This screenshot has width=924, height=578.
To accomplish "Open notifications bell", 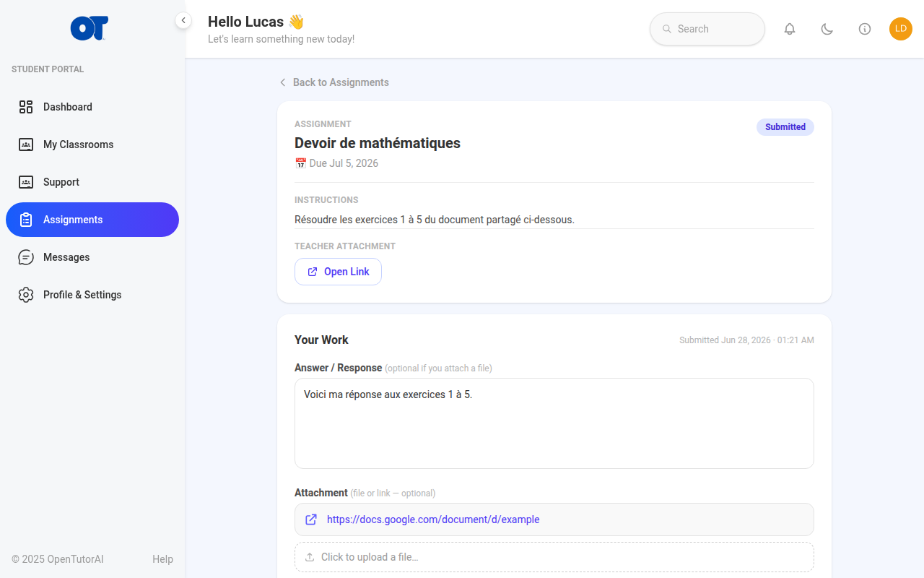I will click(790, 29).
